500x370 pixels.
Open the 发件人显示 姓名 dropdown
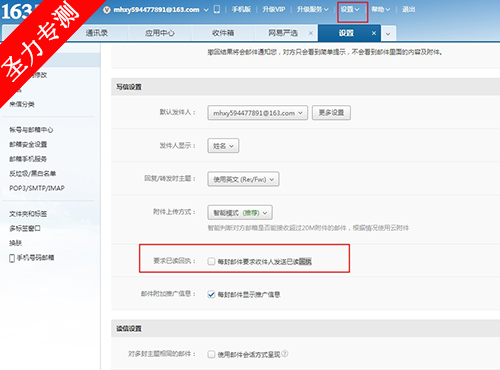point(223,146)
